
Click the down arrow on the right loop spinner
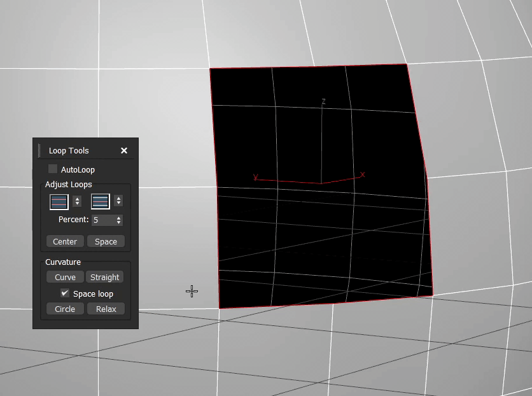(x=118, y=204)
